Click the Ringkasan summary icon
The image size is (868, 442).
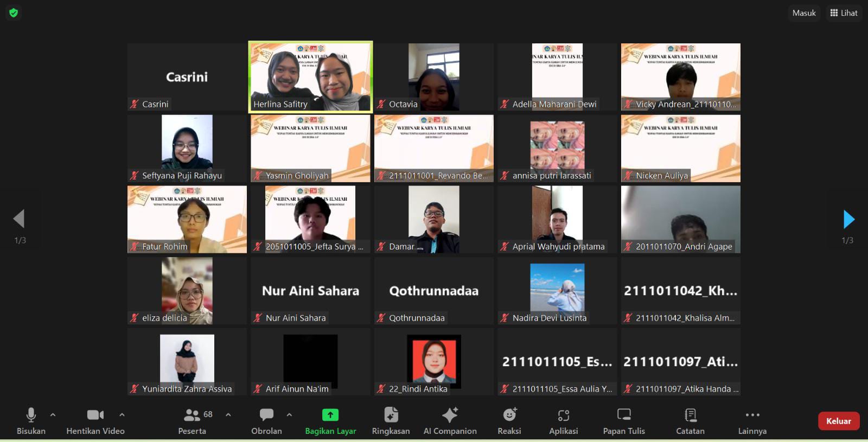click(x=391, y=415)
